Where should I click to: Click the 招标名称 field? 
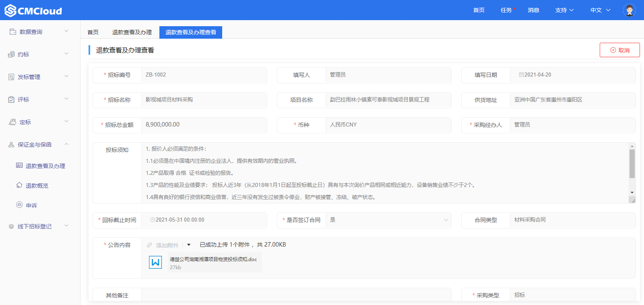tap(204, 100)
